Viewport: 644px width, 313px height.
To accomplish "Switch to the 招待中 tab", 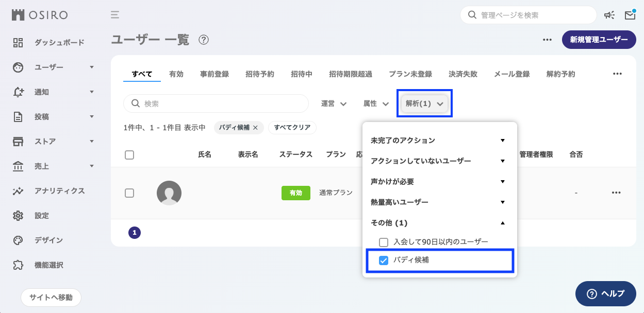I will 301,74.
